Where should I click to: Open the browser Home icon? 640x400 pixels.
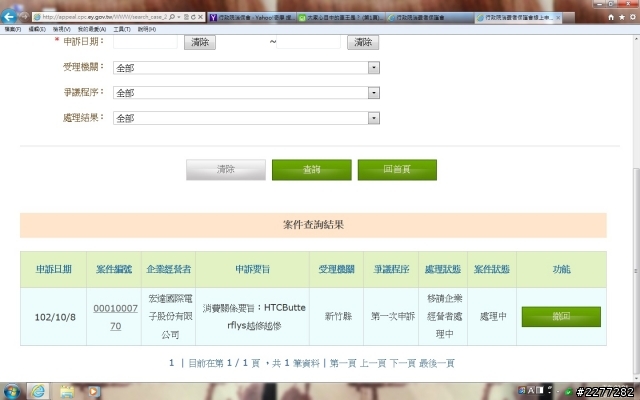(x=611, y=17)
